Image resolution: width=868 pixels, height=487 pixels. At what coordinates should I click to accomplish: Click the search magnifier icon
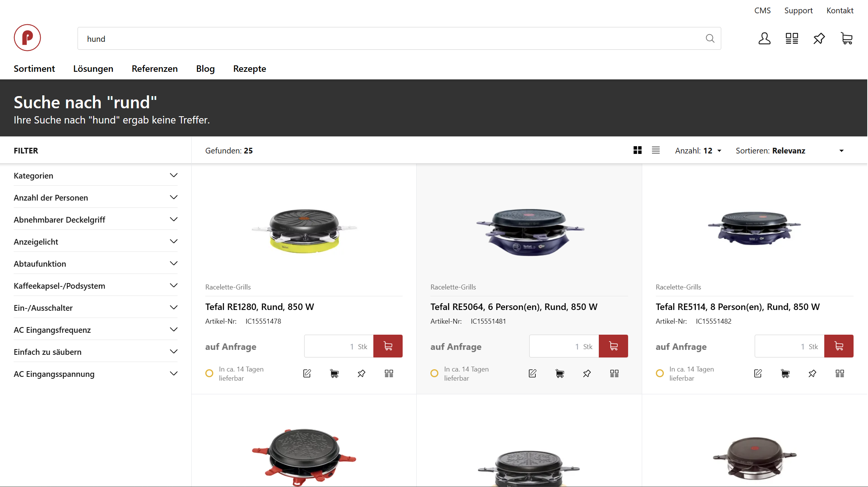(710, 38)
